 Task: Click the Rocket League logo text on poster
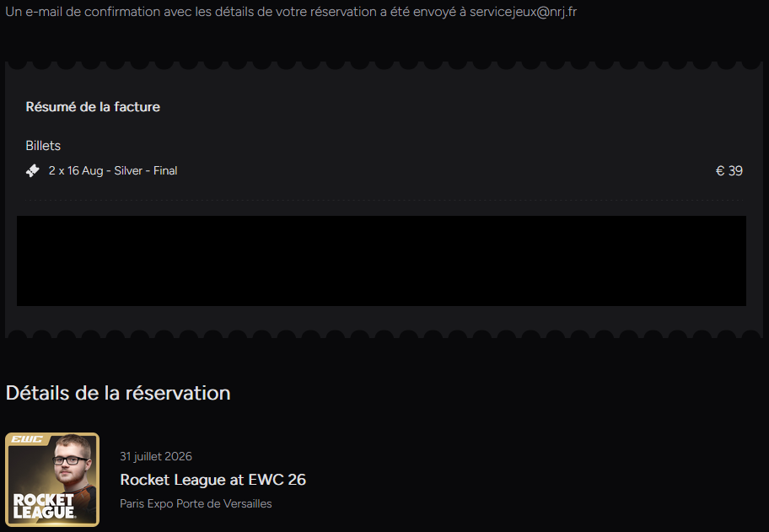pos(44,506)
